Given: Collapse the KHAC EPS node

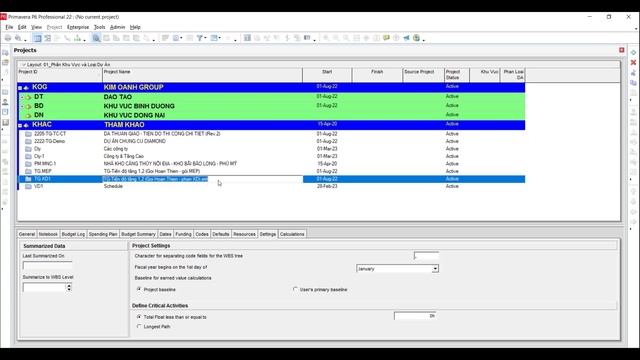Looking at the screenshot, I should tap(20, 125).
